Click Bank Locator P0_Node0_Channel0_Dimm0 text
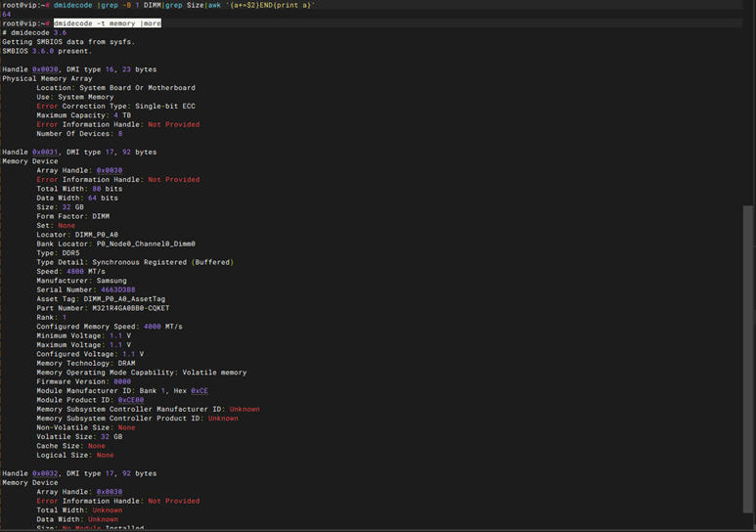 [x=146, y=244]
